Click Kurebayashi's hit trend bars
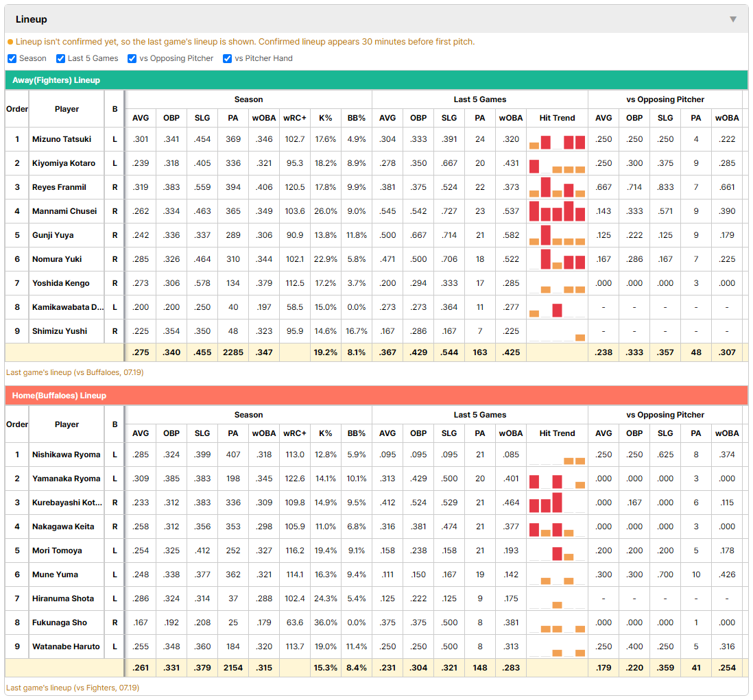753x700 pixels. click(557, 503)
